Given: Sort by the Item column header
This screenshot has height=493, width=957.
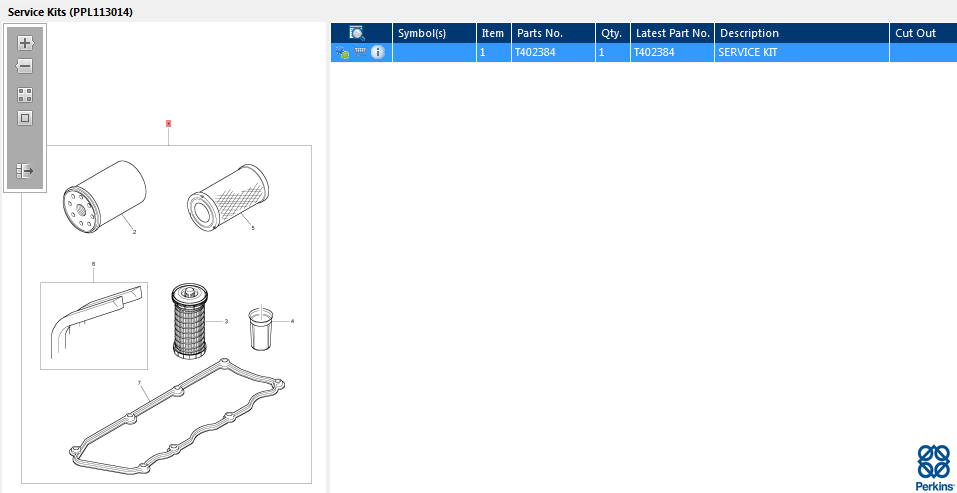Looking at the screenshot, I should 494,33.
